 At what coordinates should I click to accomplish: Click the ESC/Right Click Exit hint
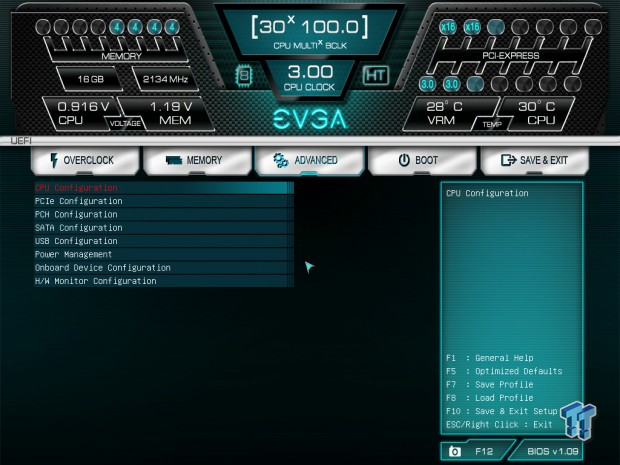499,425
